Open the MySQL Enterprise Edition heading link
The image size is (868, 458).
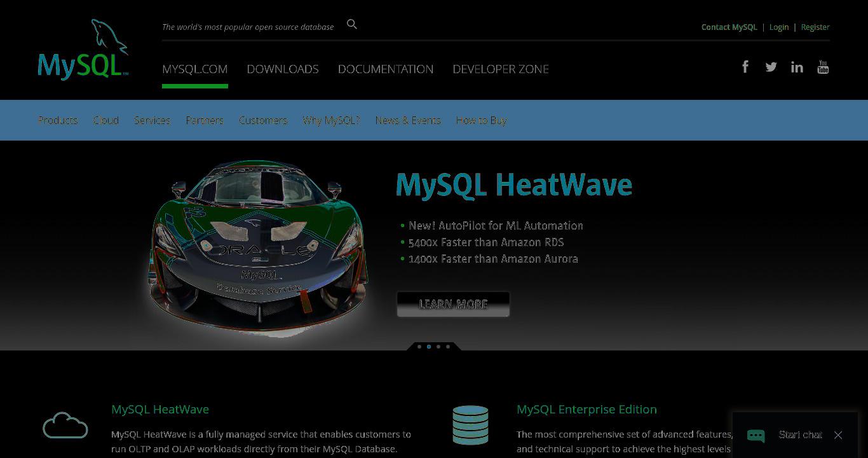pos(587,409)
